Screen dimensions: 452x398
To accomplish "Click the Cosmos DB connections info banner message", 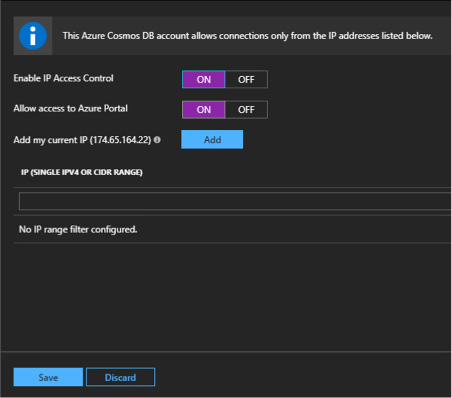I will point(248,36).
